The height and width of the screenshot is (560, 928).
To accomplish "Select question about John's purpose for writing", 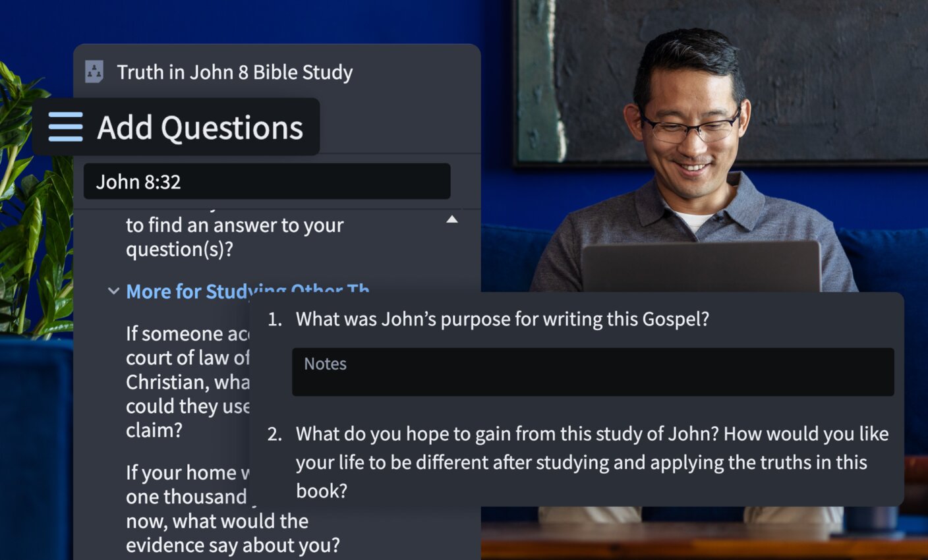I will click(502, 320).
